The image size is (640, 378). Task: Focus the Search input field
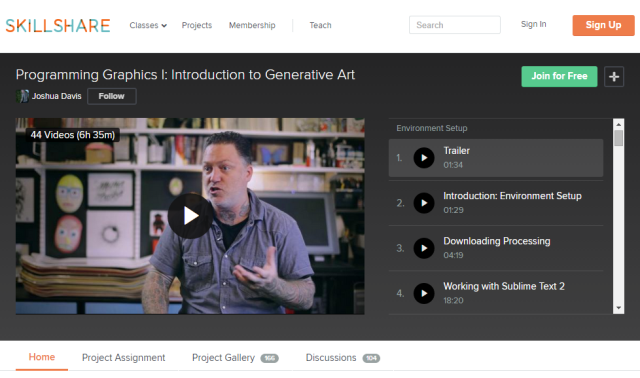tap(455, 25)
